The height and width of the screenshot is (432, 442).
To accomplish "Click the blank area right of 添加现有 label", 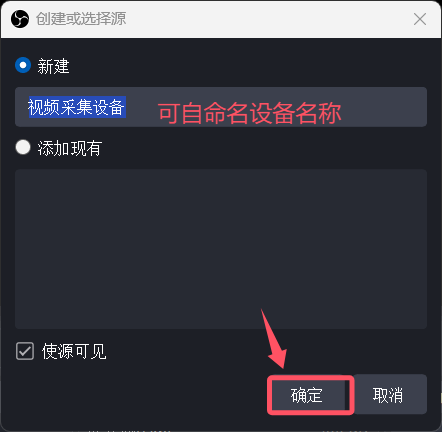I will coord(263,148).
